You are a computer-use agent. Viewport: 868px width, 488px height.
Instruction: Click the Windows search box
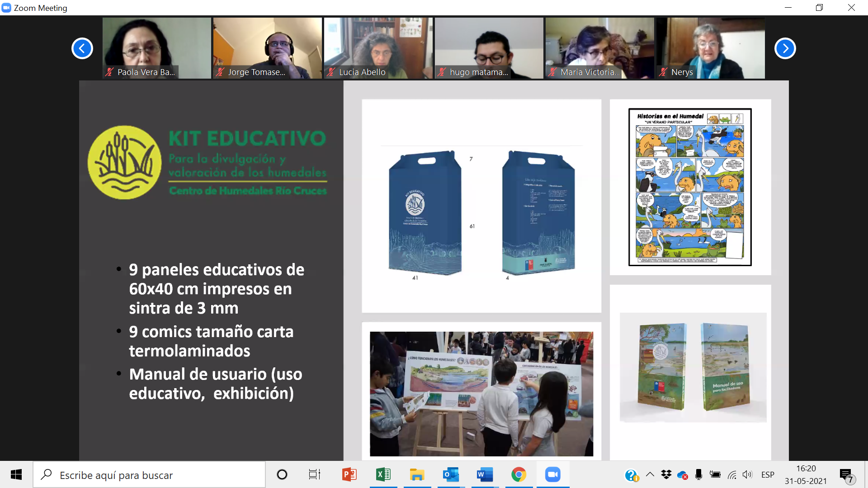click(x=149, y=474)
